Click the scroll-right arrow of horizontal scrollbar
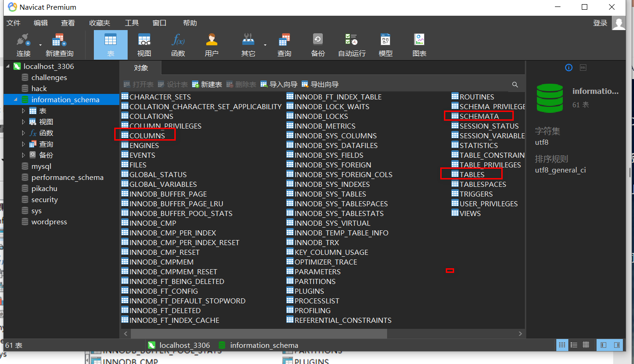 520,333
